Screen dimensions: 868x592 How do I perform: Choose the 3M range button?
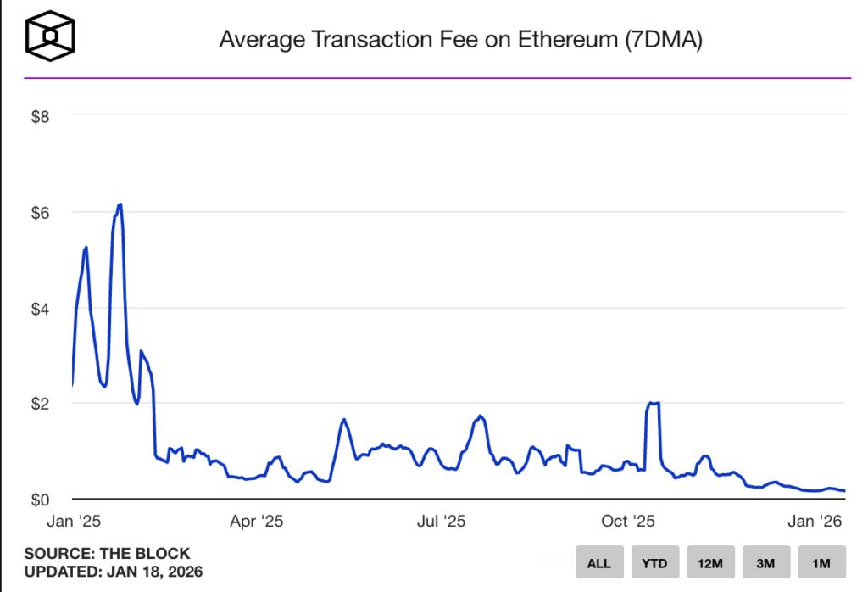coord(766,562)
